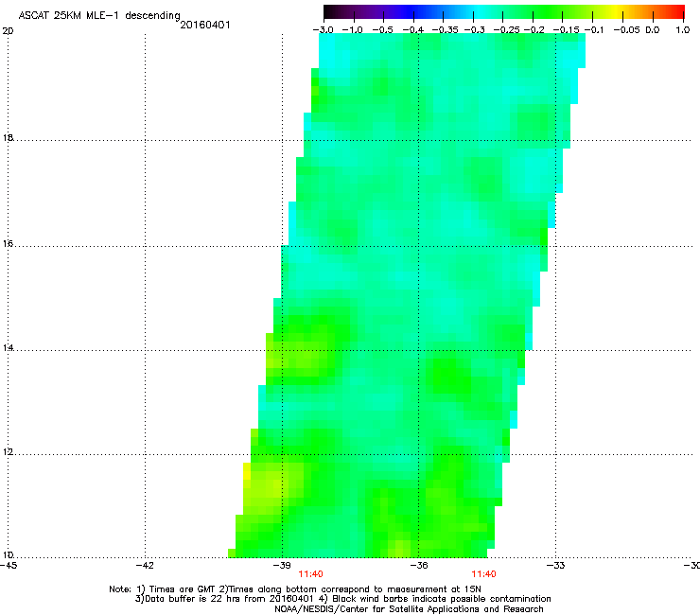700x615 pixels.
Task: Click the color bar label -0.1
Action: [594, 30]
